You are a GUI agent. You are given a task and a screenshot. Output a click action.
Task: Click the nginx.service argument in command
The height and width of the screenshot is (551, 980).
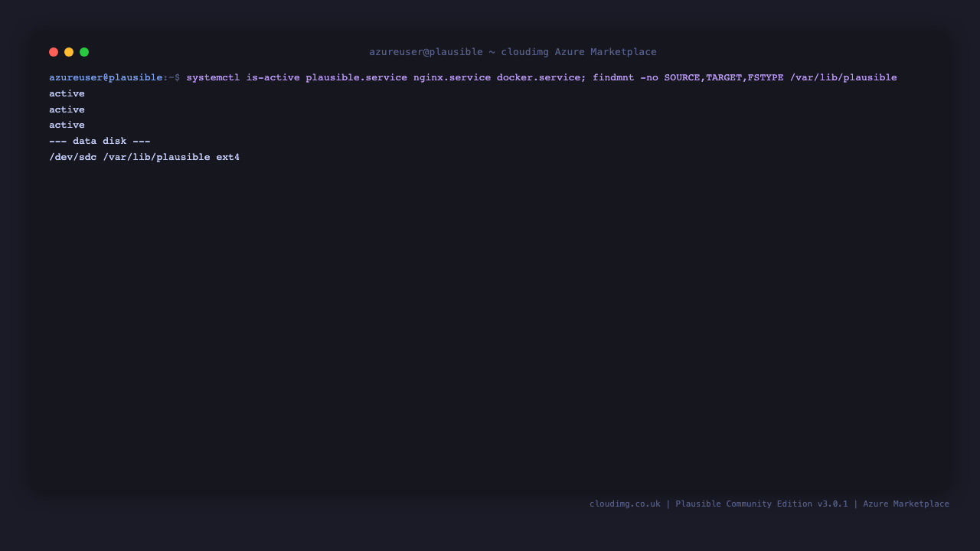[x=452, y=77]
